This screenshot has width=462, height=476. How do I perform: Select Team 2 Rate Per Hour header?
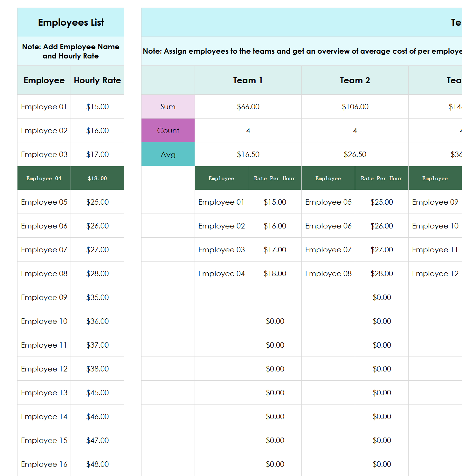point(382,178)
